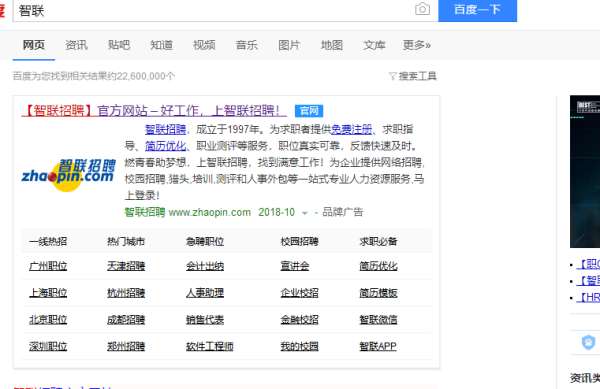This screenshot has width=600, height=389.
Task: Click the zhaopin.com logo thumbnail
Action: (x=68, y=175)
